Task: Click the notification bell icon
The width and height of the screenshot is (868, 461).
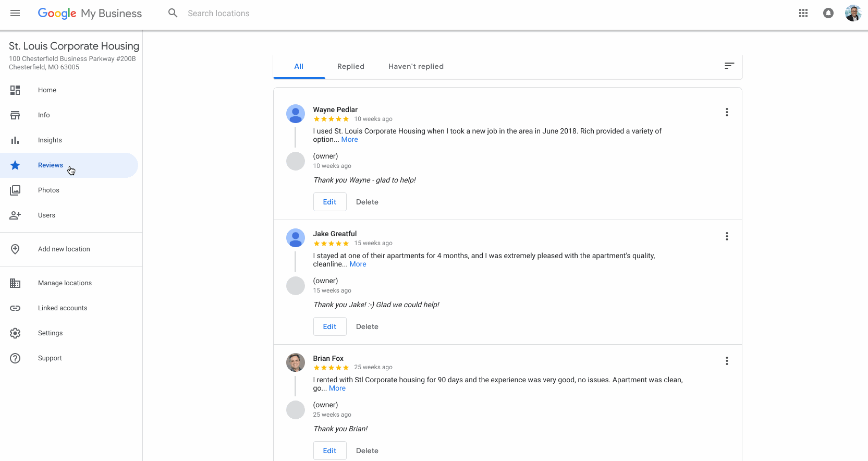Action: point(828,13)
